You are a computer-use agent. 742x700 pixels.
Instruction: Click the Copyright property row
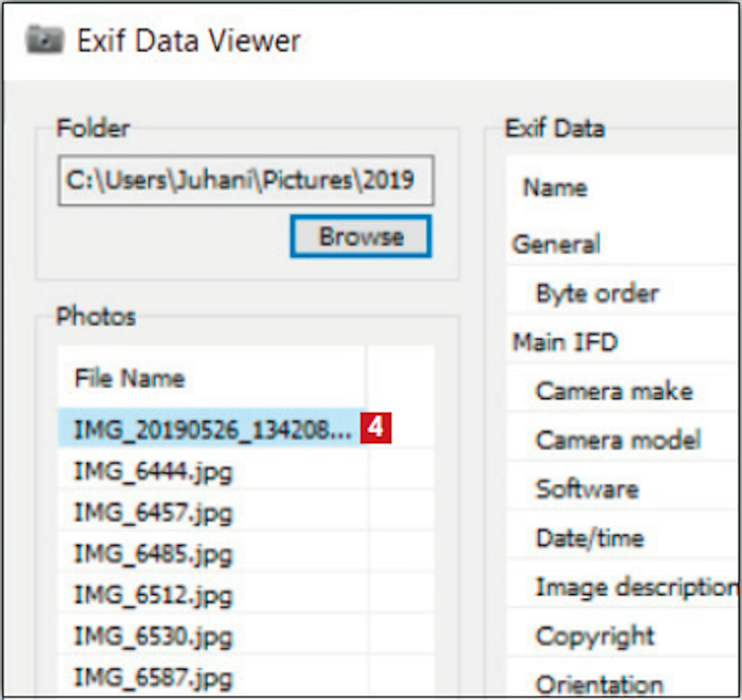pyautogui.click(x=595, y=636)
